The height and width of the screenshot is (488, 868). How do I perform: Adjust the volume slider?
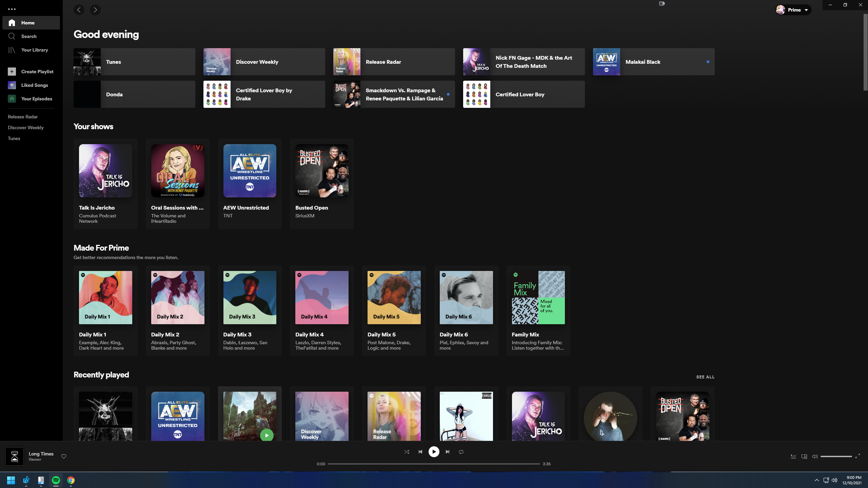[836, 456]
